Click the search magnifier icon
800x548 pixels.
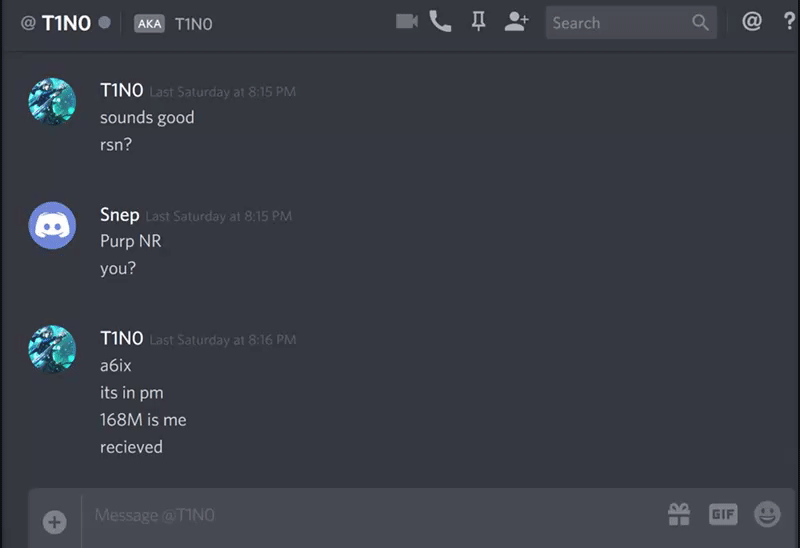(700, 22)
